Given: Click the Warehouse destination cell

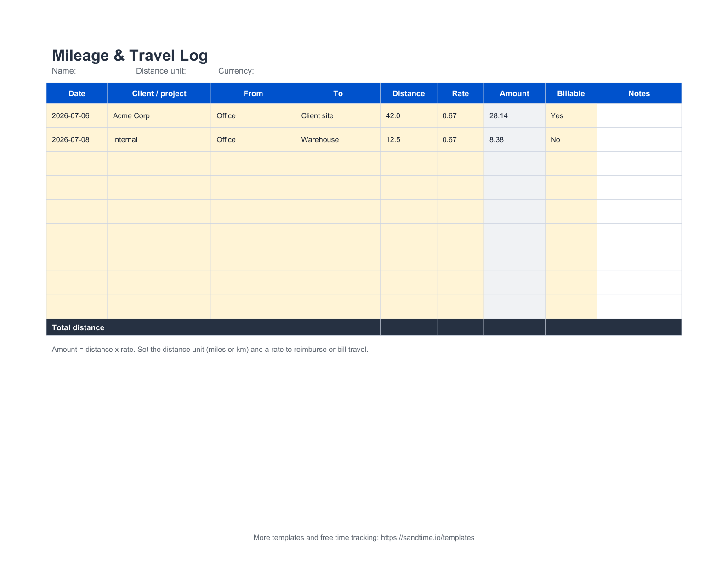Looking at the screenshot, I should click(338, 140).
